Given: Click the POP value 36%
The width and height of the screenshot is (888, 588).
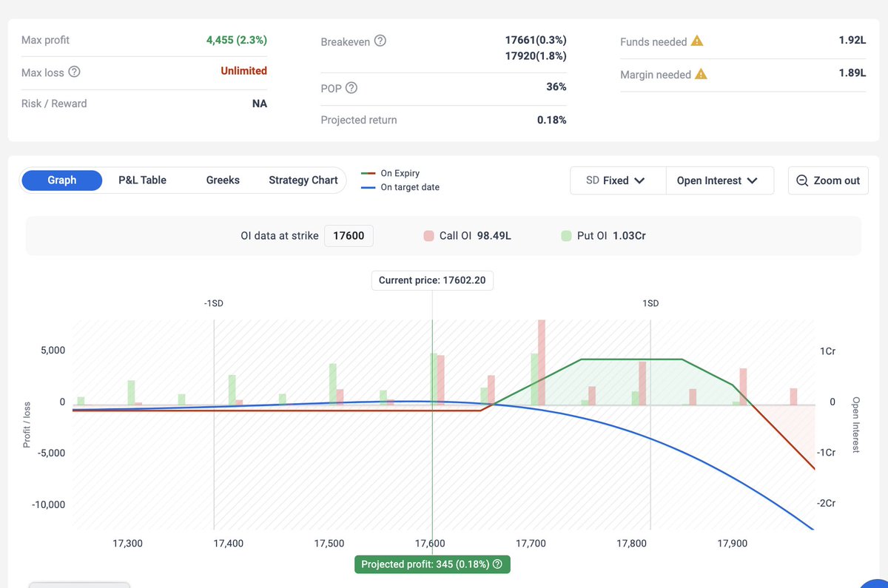Looking at the screenshot, I should click(x=556, y=87).
